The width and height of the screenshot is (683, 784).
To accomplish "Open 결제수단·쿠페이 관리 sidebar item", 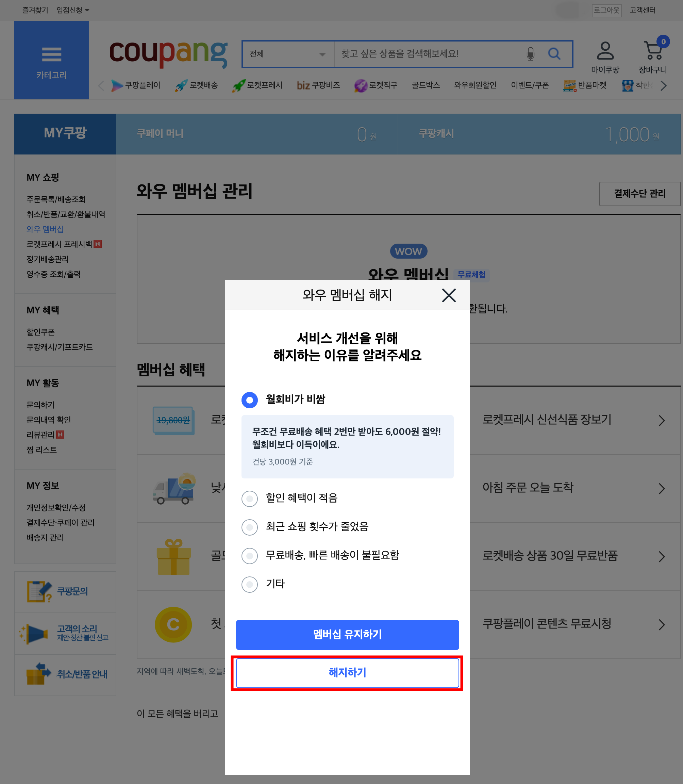I will (60, 523).
